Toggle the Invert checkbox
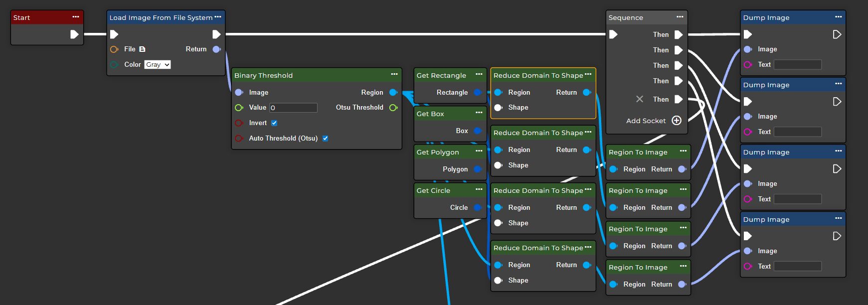This screenshot has height=305, width=868. [x=274, y=123]
